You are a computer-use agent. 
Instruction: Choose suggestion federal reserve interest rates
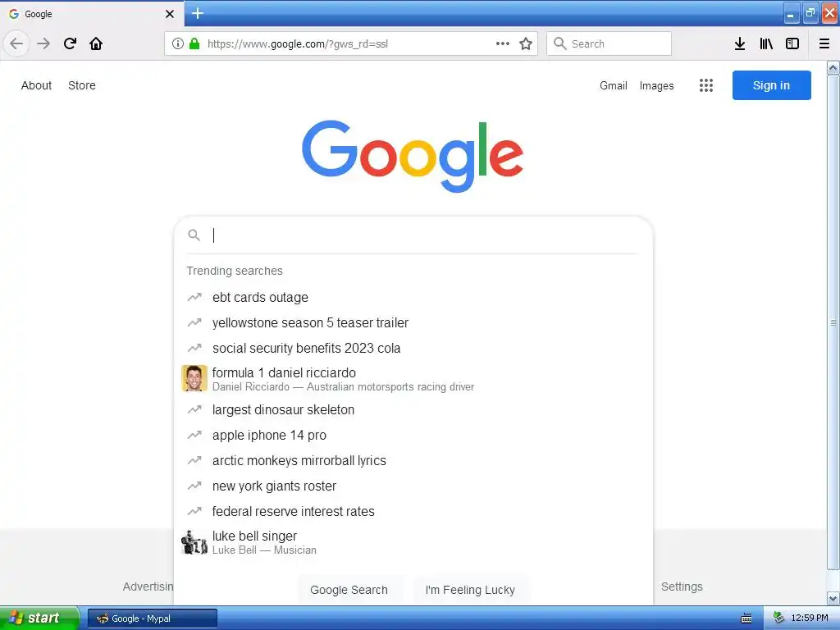pyautogui.click(x=413, y=512)
